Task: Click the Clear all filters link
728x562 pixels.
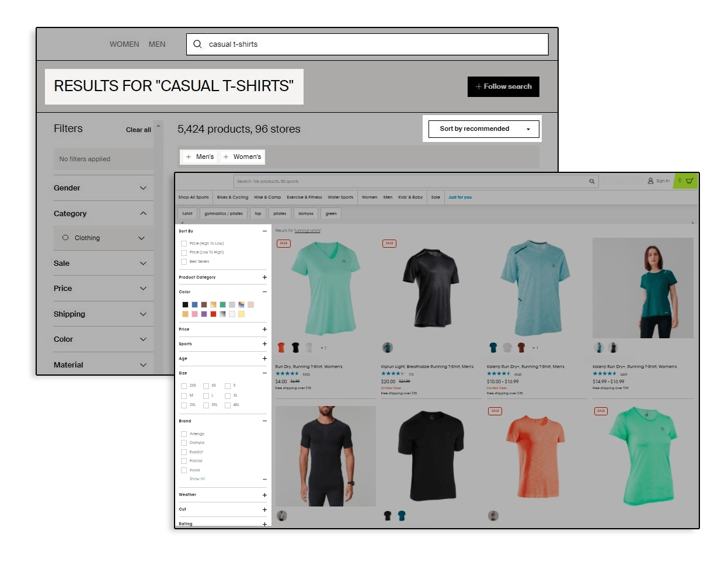Action: point(138,130)
